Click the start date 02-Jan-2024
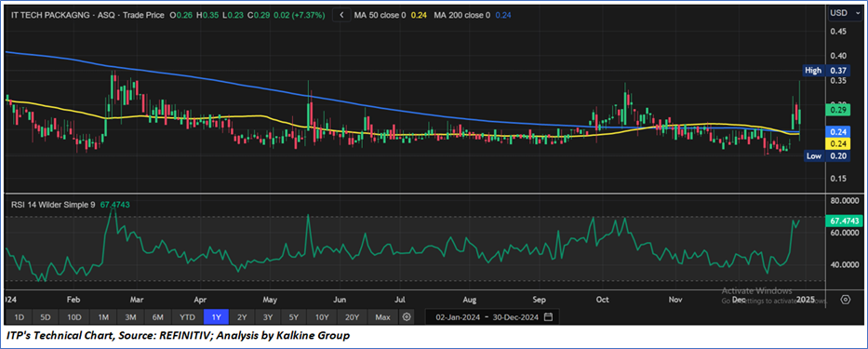 (x=457, y=316)
